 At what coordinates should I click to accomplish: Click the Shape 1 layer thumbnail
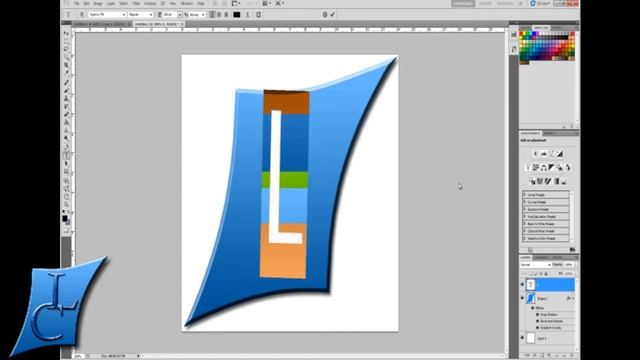pyautogui.click(x=531, y=298)
